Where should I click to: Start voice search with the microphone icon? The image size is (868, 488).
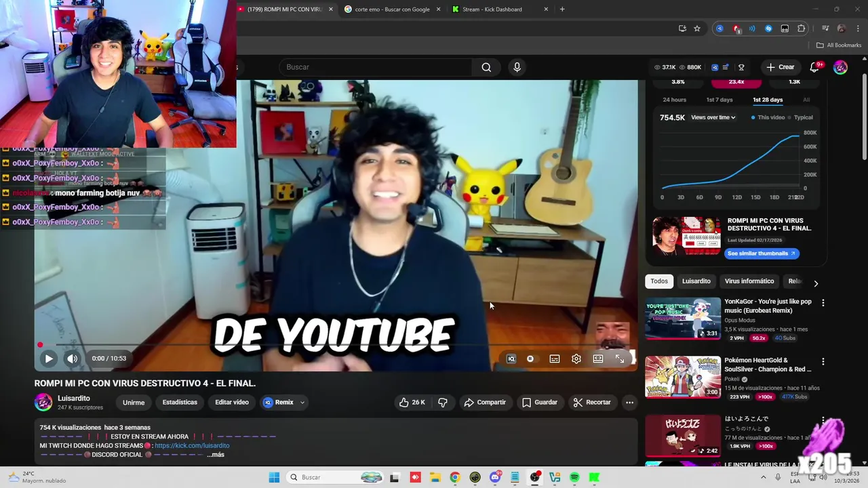(517, 67)
